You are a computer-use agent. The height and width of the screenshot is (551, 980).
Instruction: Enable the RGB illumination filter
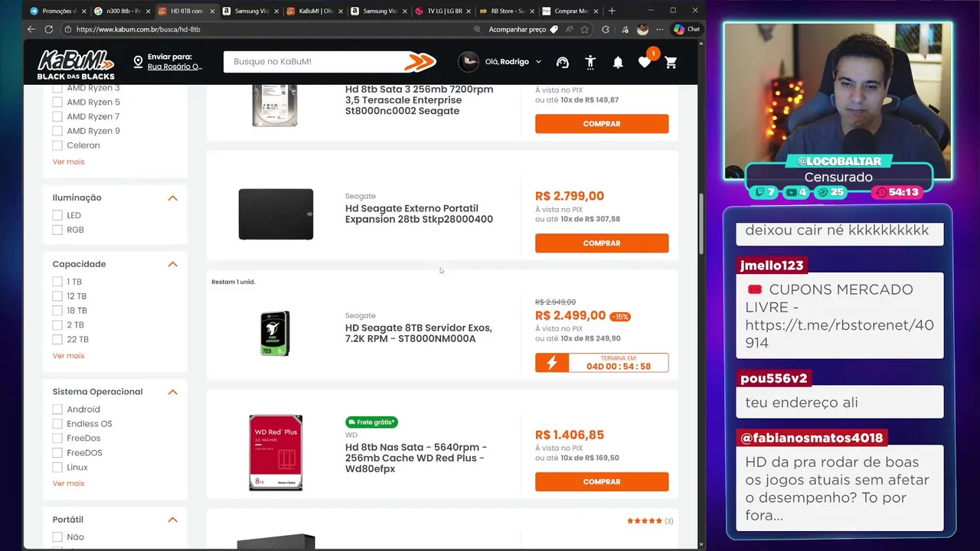pyautogui.click(x=57, y=230)
